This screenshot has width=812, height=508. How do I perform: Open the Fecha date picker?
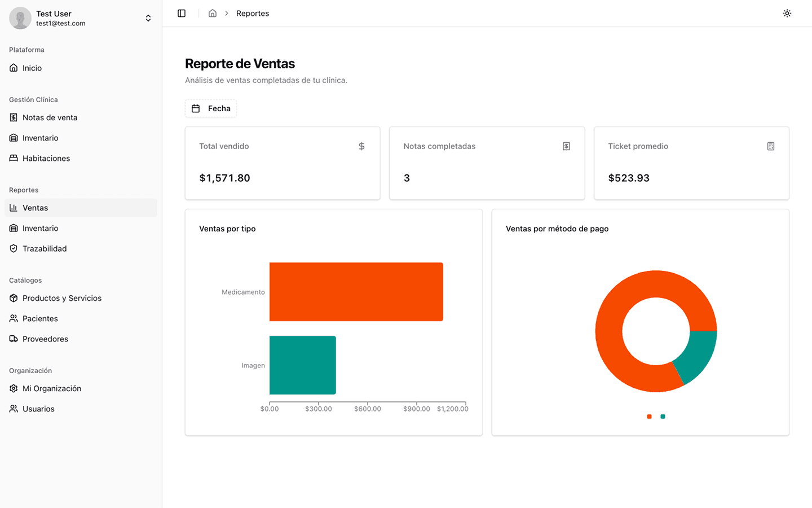point(211,108)
